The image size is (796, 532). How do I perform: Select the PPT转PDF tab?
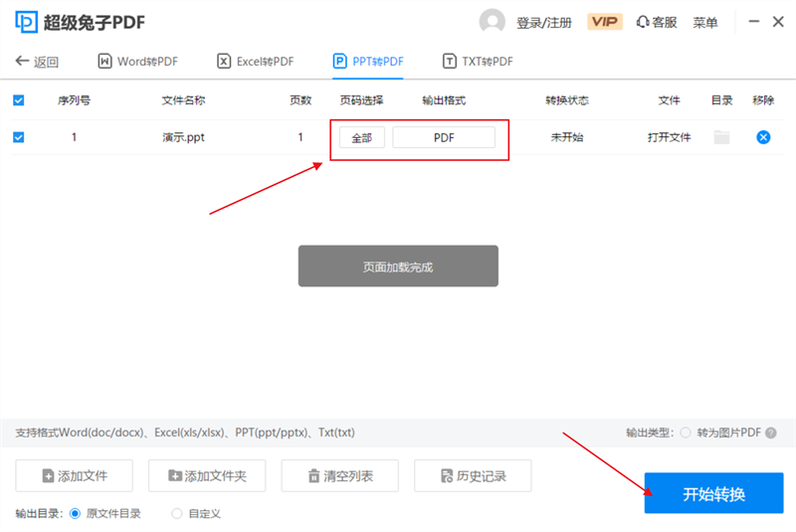[368, 62]
